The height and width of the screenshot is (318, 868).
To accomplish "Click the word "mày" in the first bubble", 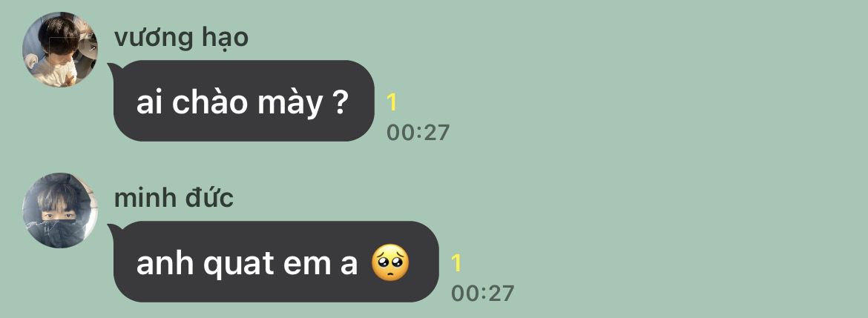I will coord(290,104).
